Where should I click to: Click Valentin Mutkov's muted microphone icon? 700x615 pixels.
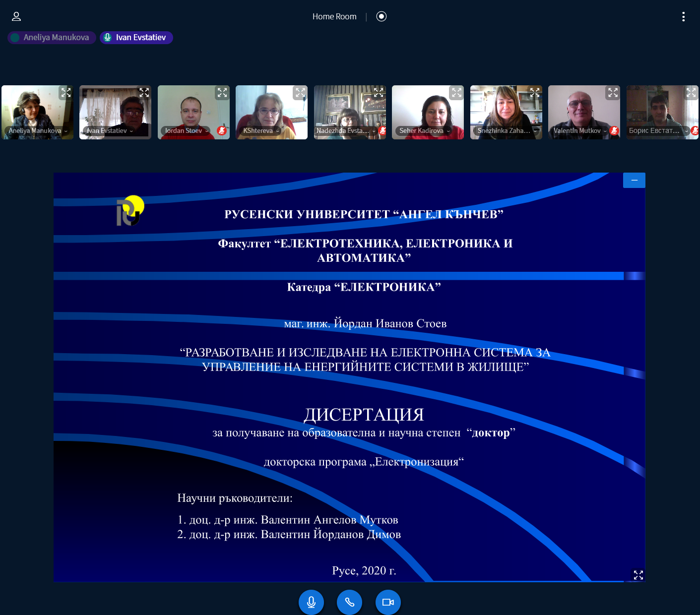tap(614, 131)
